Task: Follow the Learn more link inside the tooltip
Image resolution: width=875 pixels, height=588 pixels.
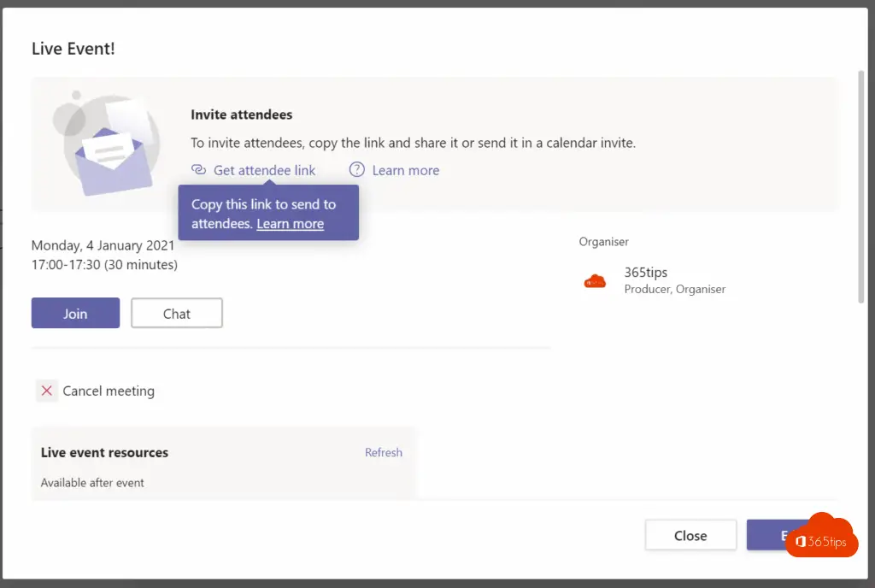Action: (x=290, y=224)
